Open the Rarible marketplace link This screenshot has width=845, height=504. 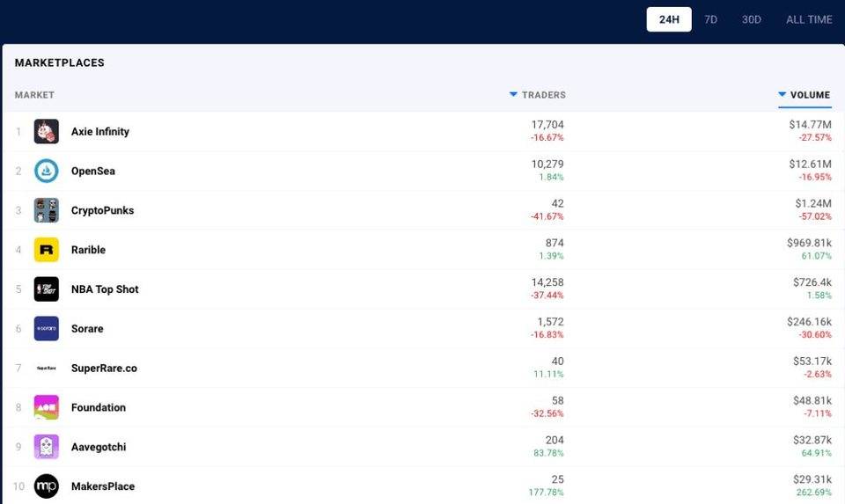[88, 250]
